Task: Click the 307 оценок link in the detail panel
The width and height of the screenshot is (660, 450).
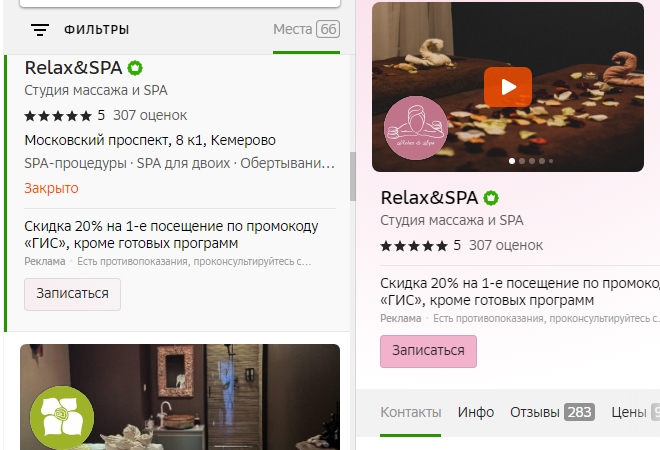Action: [x=506, y=245]
